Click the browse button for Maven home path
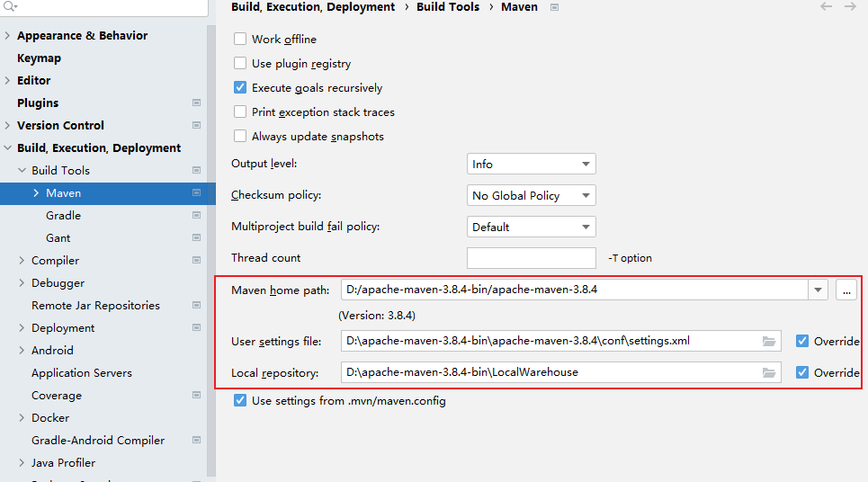Image resolution: width=868 pixels, height=482 pixels. click(846, 290)
